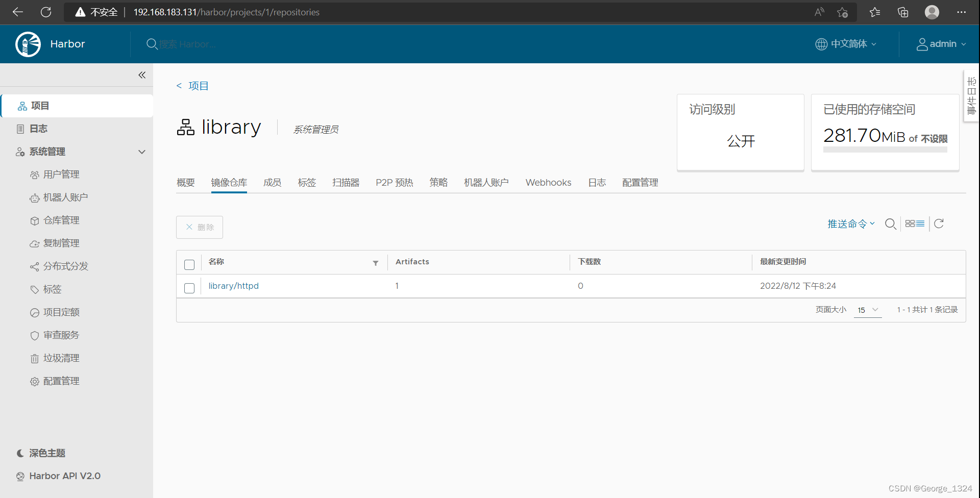The width and height of the screenshot is (980, 498).
Task: Filter the 名称 column
Action: click(x=376, y=263)
